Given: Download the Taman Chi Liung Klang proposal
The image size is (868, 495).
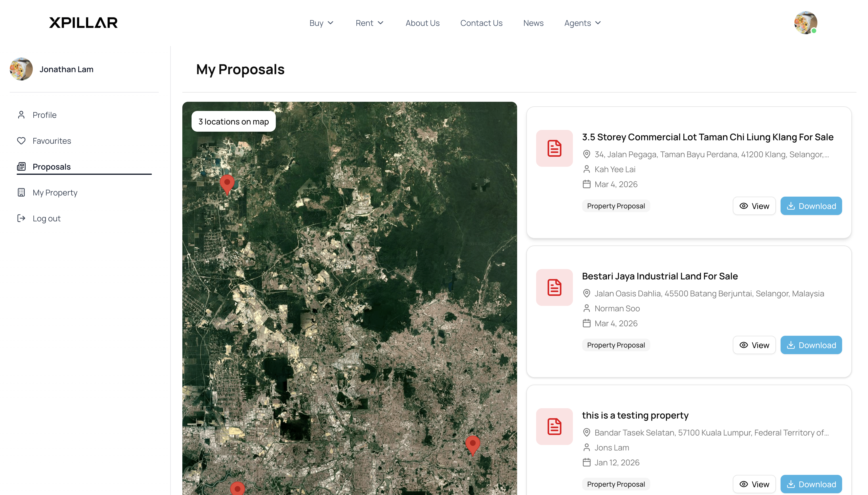Looking at the screenshot, I should [811, 206].
